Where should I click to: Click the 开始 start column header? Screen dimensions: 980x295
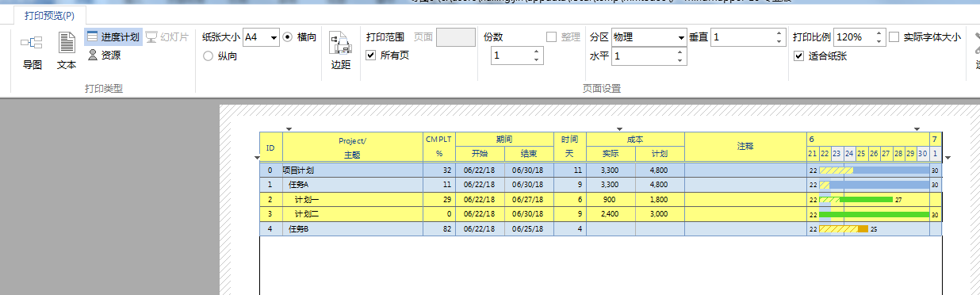pyautogui.click(x=480, y=154)
